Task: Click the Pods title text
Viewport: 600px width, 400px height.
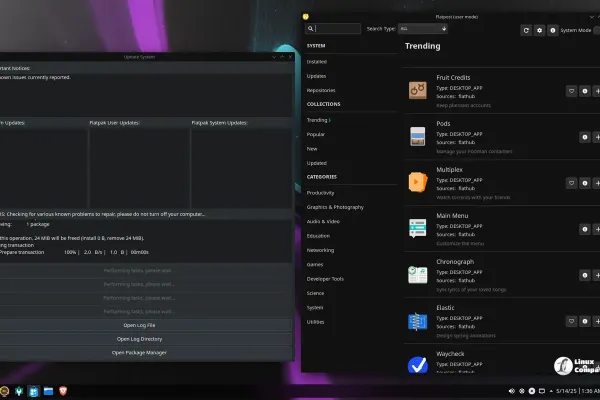Action: coord(443,124)
